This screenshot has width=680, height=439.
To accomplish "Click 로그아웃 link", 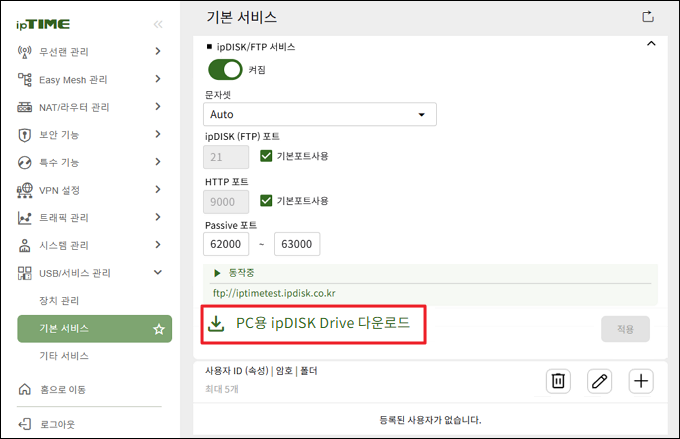I will click(x=58, y=424).
